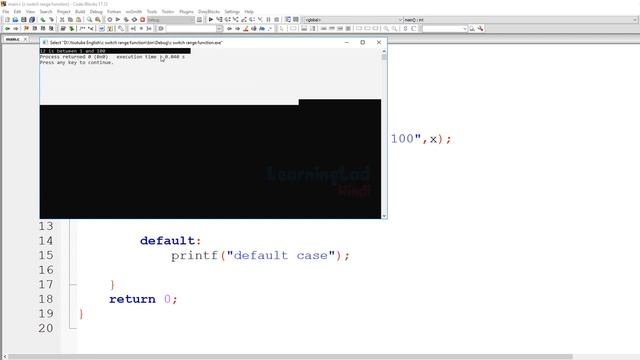Open the File menu
Image resolution: width=640 pixels, height=360 pixels.
tap(6, 11)
